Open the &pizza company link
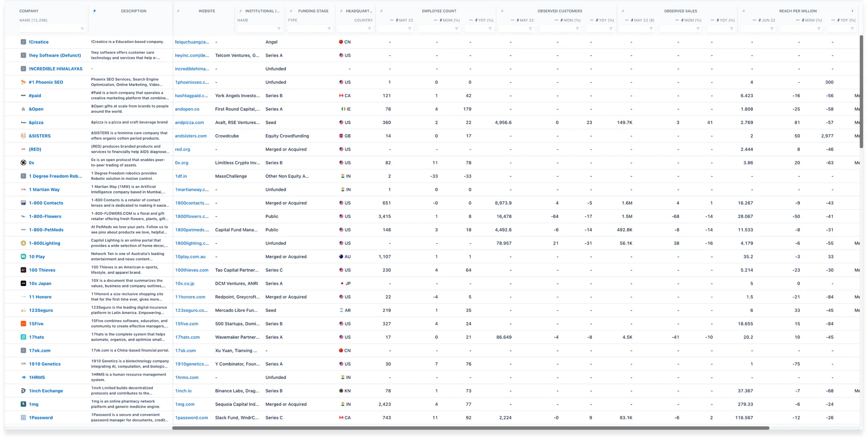 (x=36, y=122)
